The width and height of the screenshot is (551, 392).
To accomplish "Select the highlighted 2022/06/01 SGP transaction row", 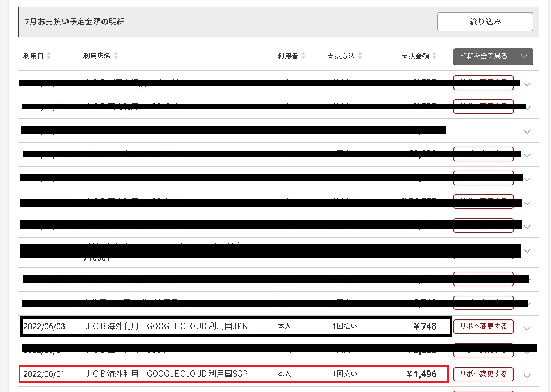I will coord(227,374).
